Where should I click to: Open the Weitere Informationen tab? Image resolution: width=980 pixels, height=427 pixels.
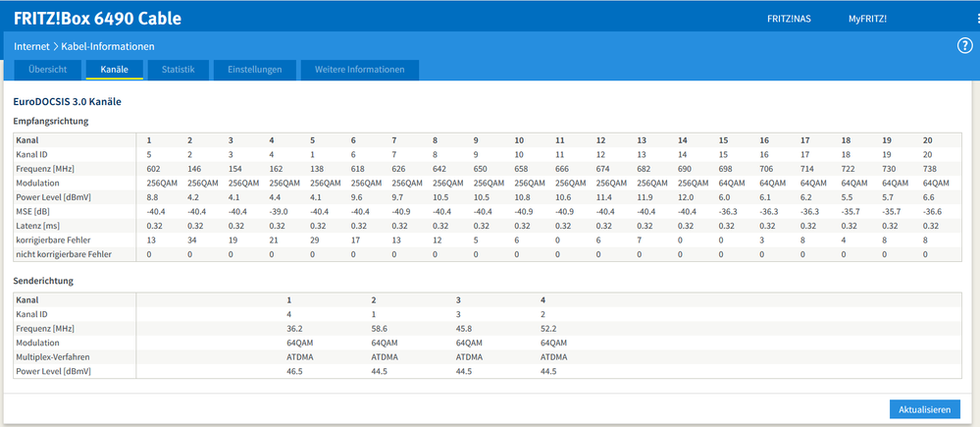coord(359,70)
